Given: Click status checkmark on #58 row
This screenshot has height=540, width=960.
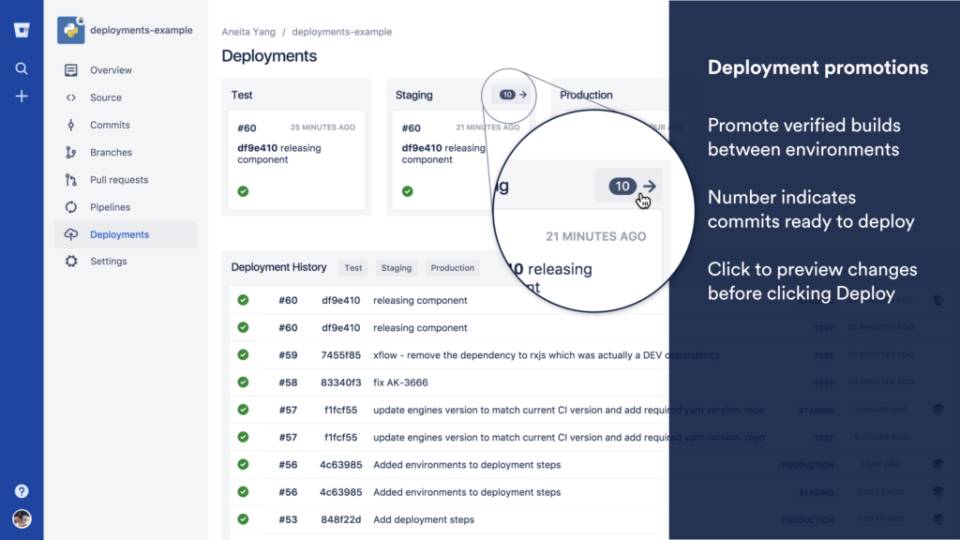Looking at the screenshot, I should [x=243, y=382].
